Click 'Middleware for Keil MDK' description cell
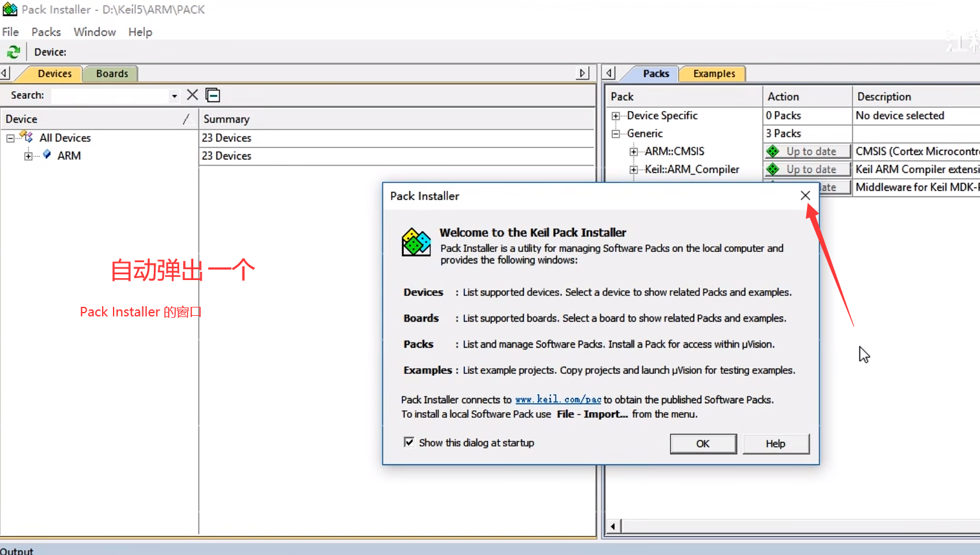This screenshot has height=555, width=980. click(x=916, y=187)
